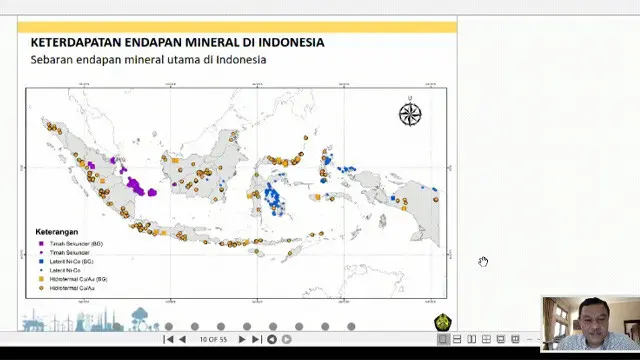Go back to previous view
The height and width of the screenshot is (360, 640).
[272, 339]
